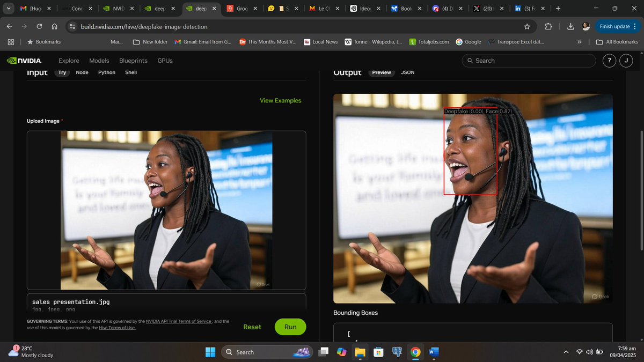Open the Local News bookmark
Image resolution: width=644 pixels, height=362 pixels.
[320, 42]
